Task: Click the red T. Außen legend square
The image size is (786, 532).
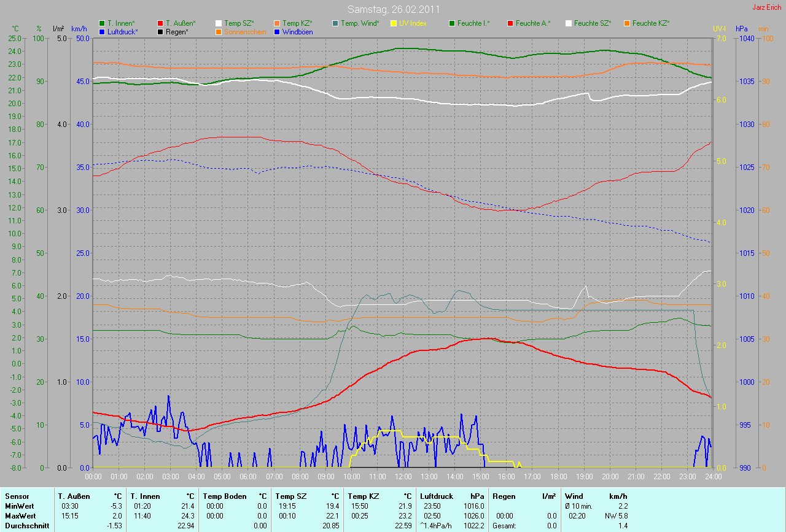Action: point(160,23)
